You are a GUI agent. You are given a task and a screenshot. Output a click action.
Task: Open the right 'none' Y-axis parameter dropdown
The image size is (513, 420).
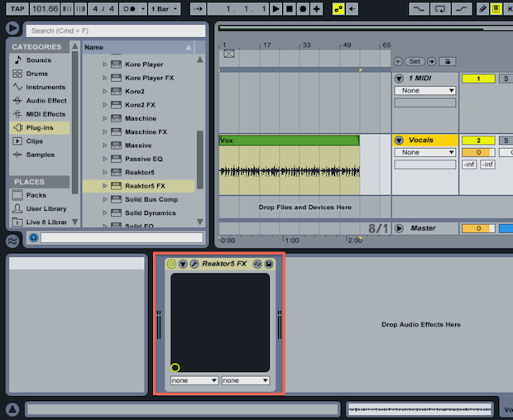pyautogui.click(x=246, y=380)
